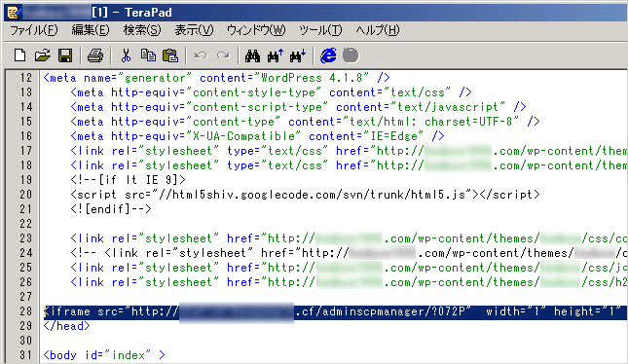Viewport: 628px width, 364px height.
Task: Click the Undo arrow icon
Action: 201,55
